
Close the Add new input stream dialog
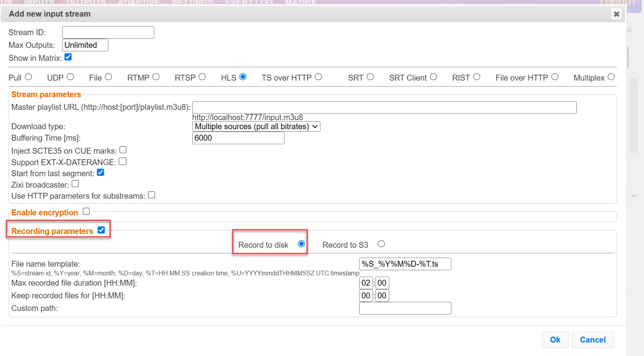pos(616,14)
